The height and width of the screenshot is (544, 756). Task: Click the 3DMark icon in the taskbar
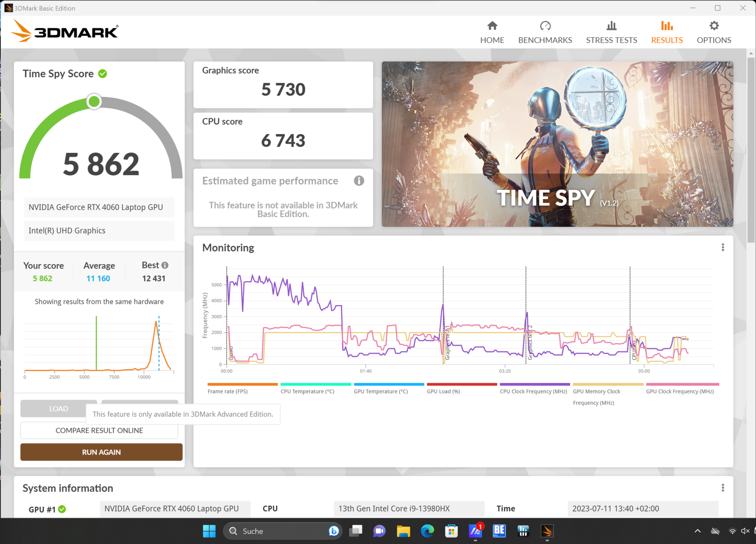click(x=547, y=531)
